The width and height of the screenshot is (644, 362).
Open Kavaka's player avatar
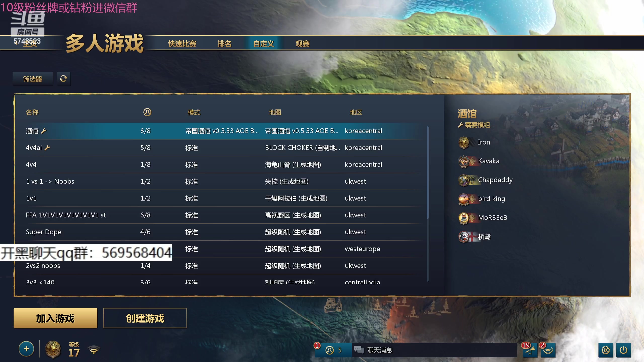tap(464, 161)
